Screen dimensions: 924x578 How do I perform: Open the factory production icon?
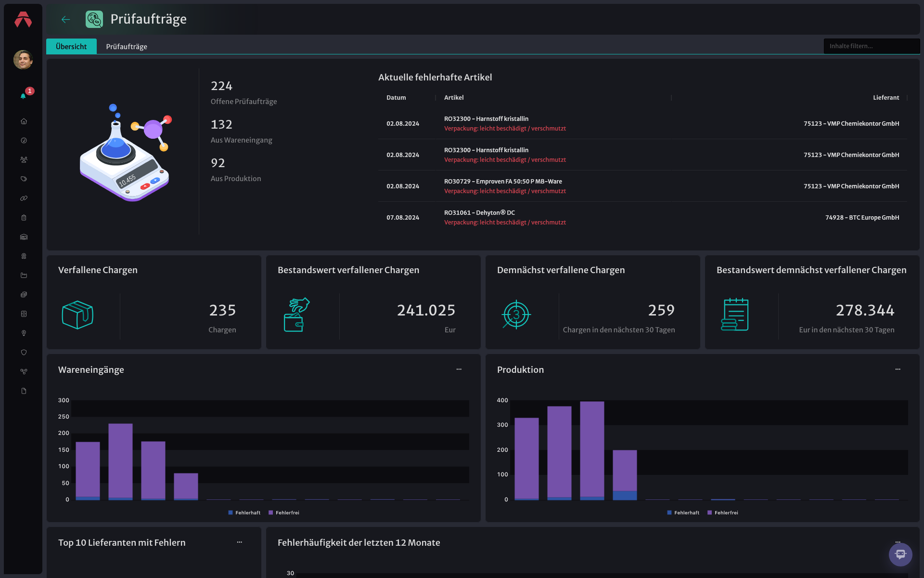pos(24,276)
